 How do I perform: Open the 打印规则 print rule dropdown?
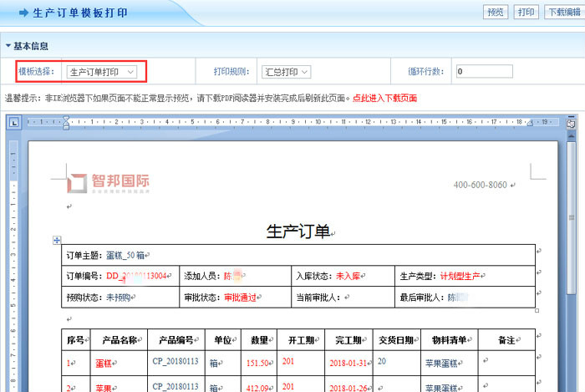pos(286,72)
